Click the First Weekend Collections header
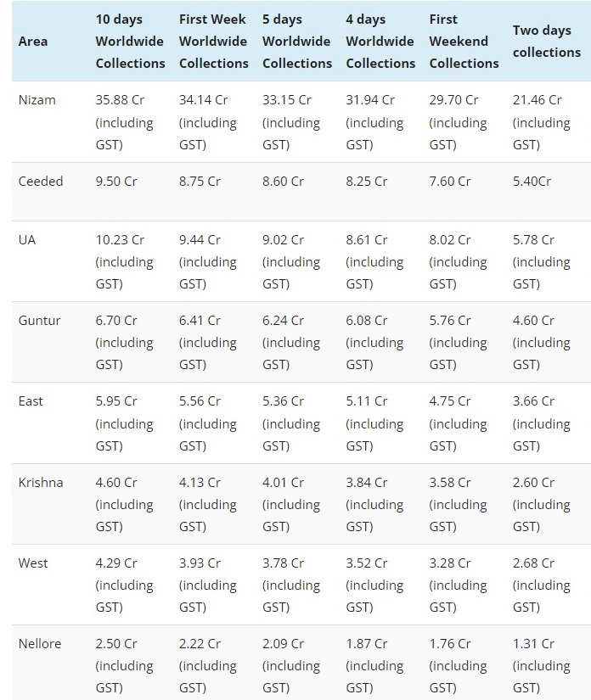 (x=464, y=41)
